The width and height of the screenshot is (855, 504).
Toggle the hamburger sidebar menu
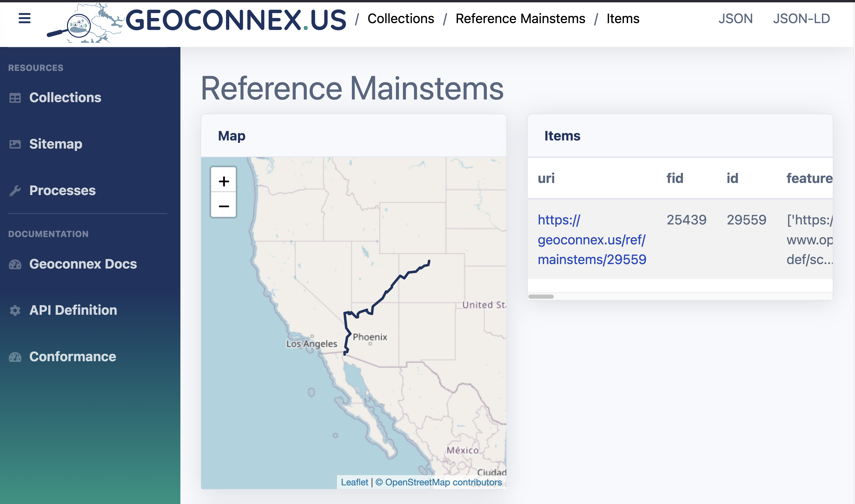[24, 18]
